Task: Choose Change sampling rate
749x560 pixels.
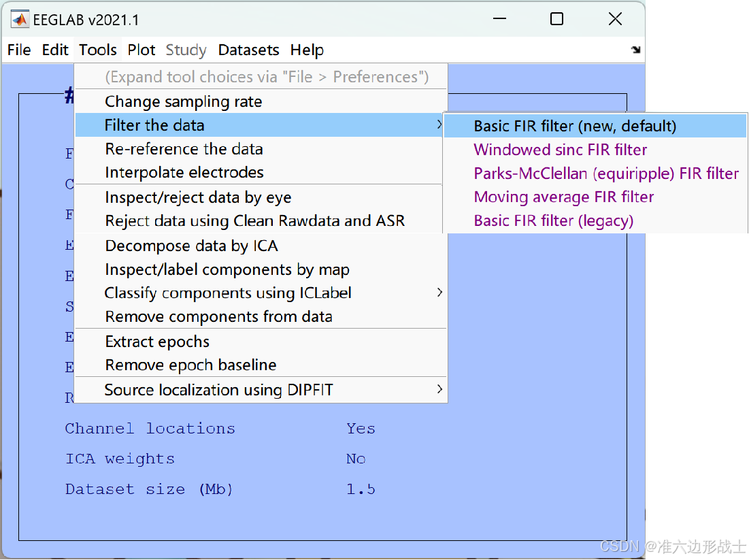Action: coord(261,101)
